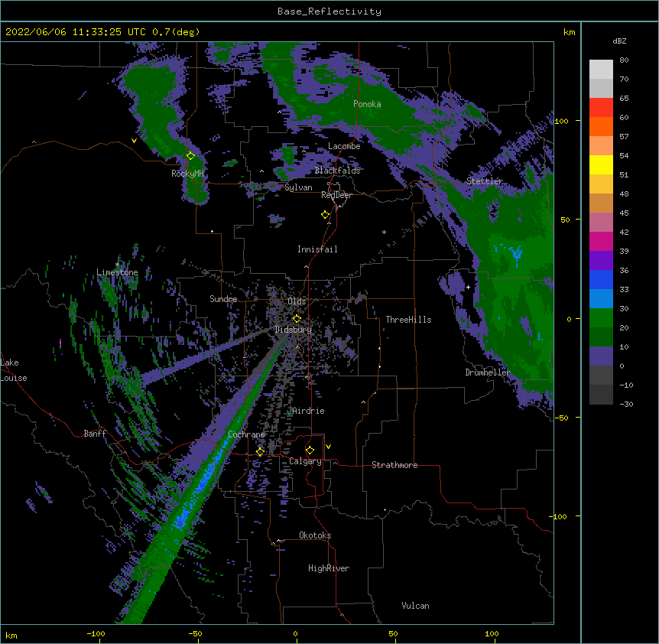Click the dBZ legend heading
Screen dimensions: 659x644
pyautogui.click(x=619, y=41)
